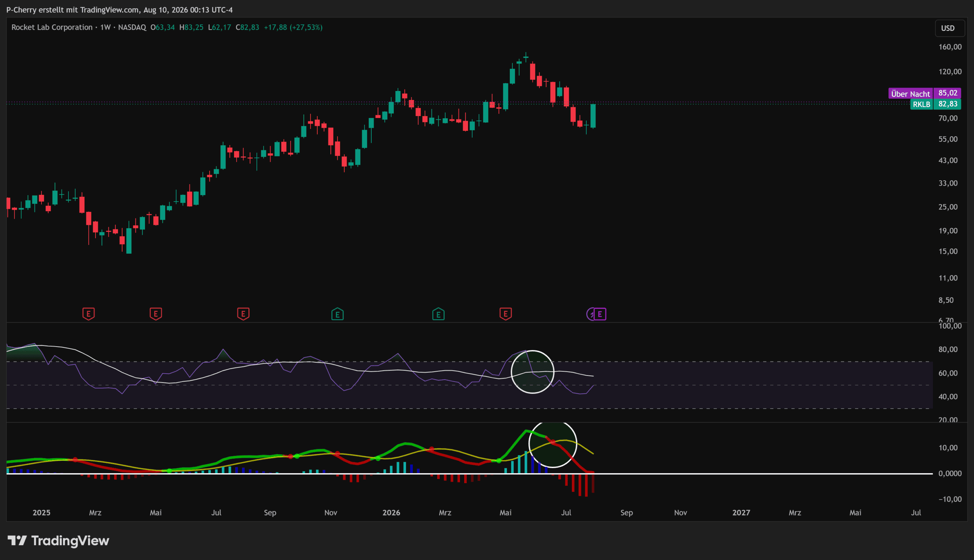This screenshot has height=560, width=974.
Task: Click the 120,00 price axis label
Action: [x=950, y=72]
